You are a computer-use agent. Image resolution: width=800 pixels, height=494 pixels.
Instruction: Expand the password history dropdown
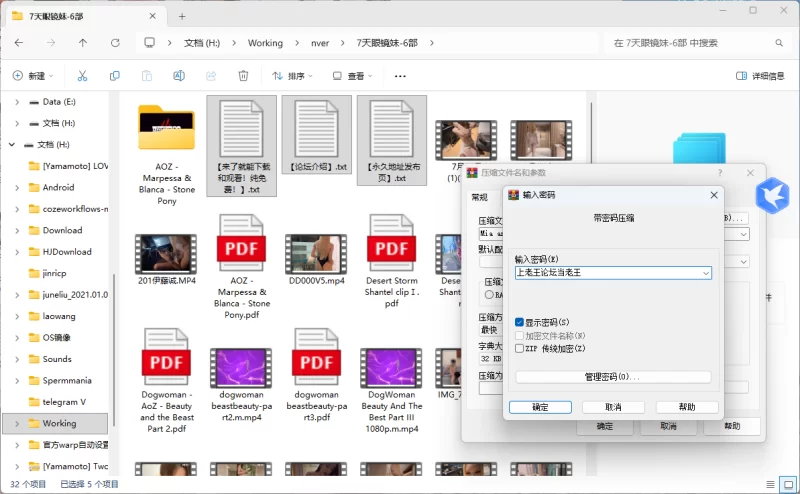click(706, 272)
